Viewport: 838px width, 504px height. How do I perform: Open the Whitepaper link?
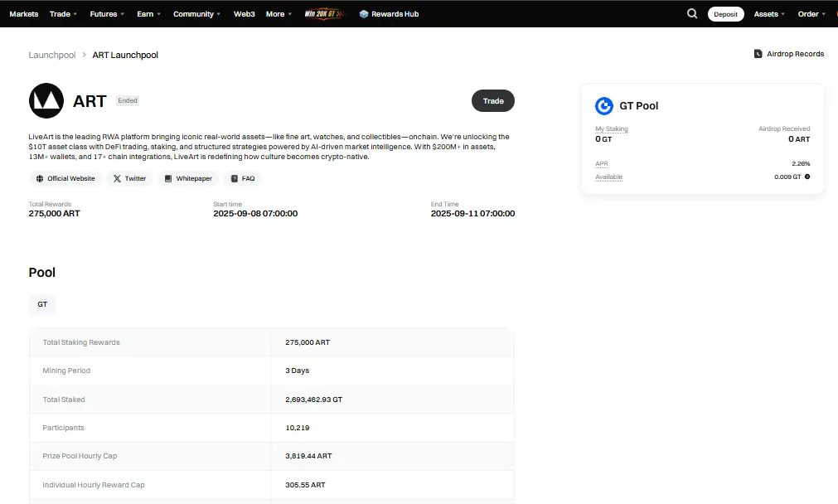tap(188, 178)
